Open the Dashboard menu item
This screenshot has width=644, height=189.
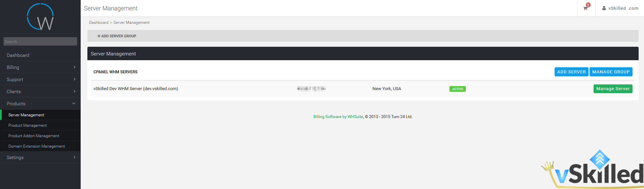pos(40,55)
